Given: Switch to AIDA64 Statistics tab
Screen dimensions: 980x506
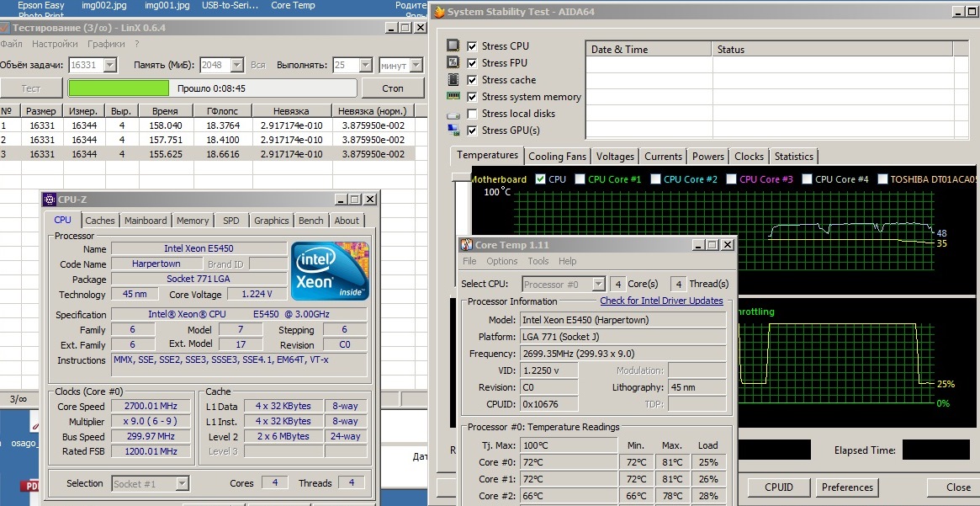Looking at the screenshot, I should [794, 157].
